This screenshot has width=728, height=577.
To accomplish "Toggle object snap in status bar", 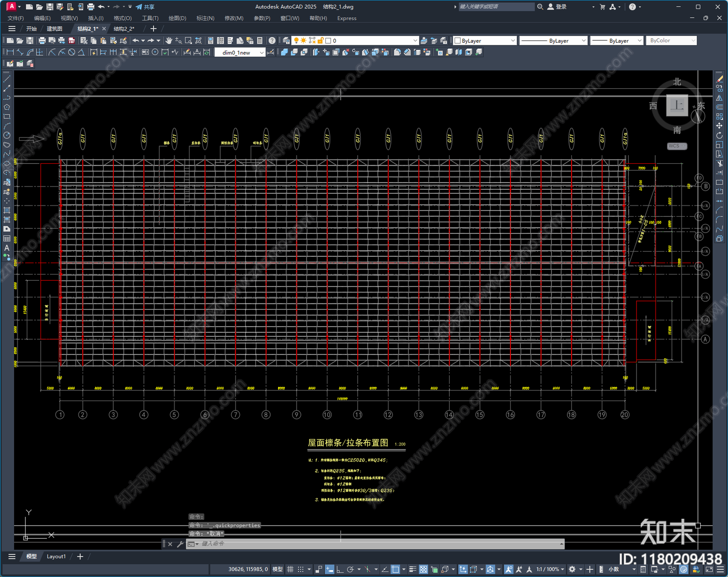I will pos(395,569).
